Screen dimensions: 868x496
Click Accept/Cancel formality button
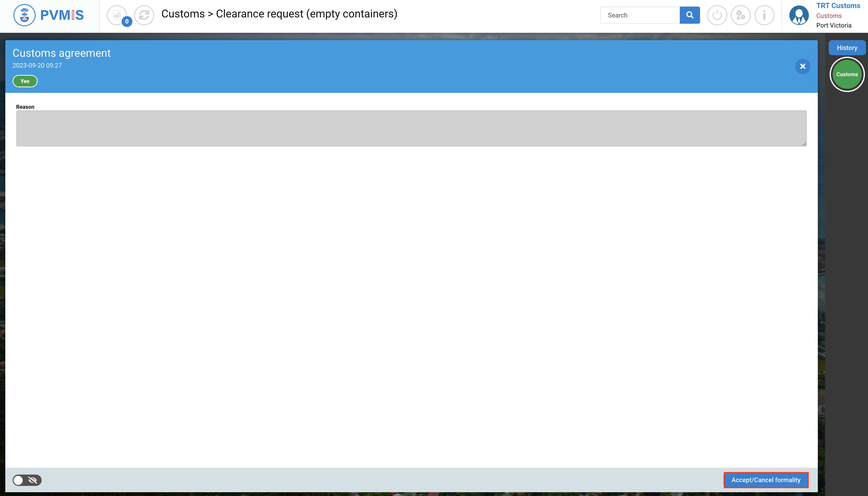(766, 480)
